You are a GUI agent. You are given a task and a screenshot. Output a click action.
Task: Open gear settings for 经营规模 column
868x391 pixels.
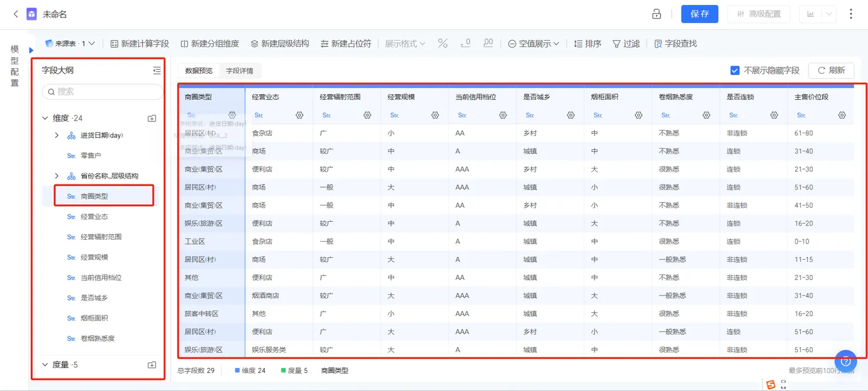435,115
